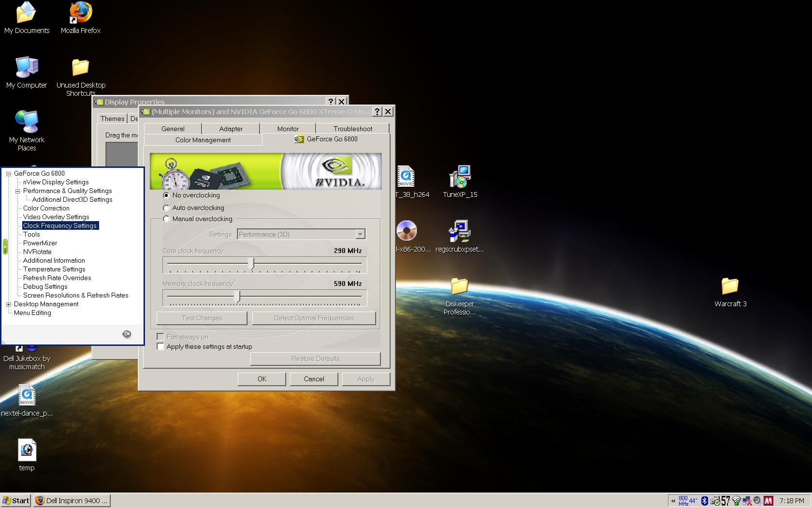The height and width of the screenshot is (508, 812).
Task: Open the Start menu
Action: (16, 500)
